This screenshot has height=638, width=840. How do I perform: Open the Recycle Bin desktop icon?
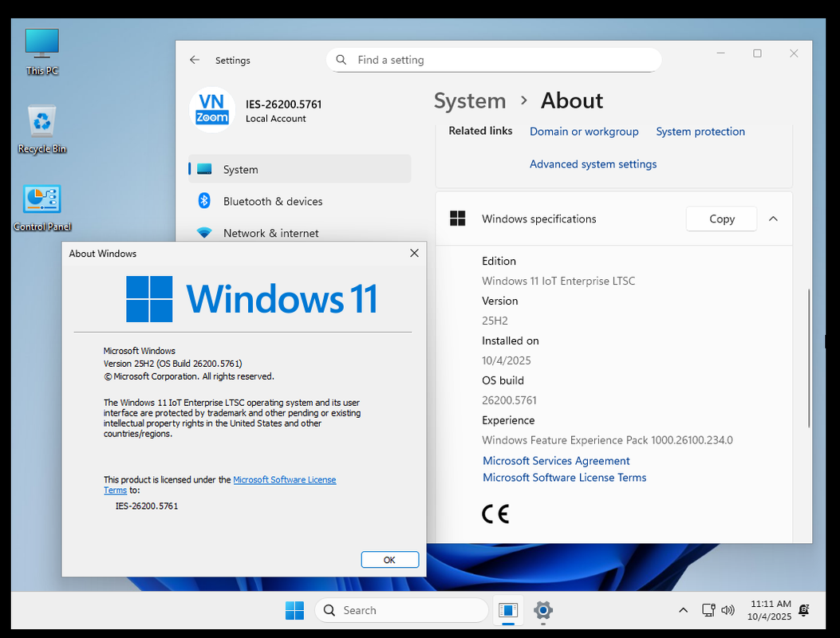pyautogui.click(x=41, y=129)
